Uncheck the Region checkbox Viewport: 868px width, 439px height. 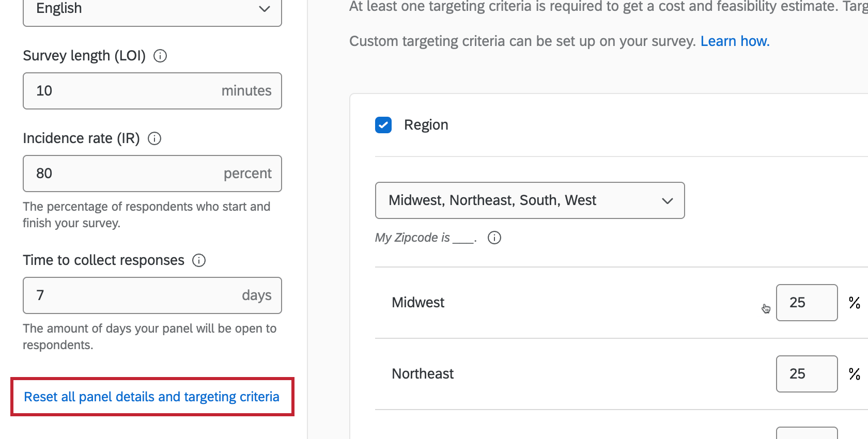tap(383, 125)
